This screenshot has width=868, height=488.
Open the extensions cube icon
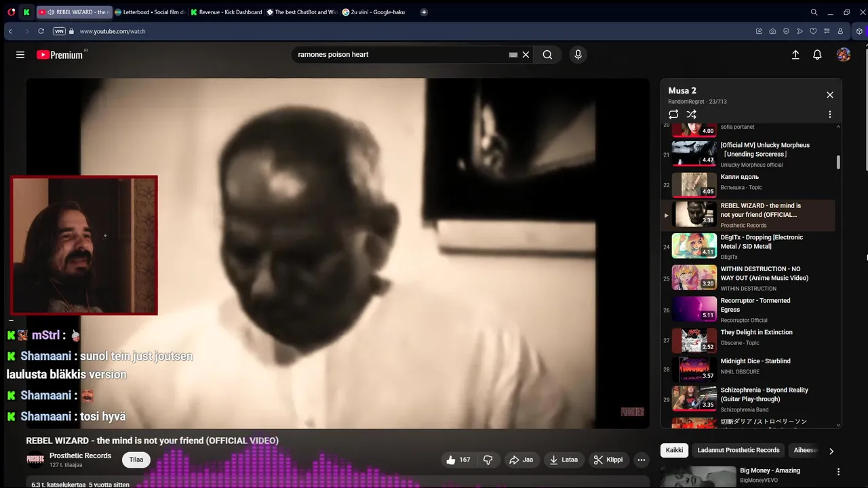(859, 31)
